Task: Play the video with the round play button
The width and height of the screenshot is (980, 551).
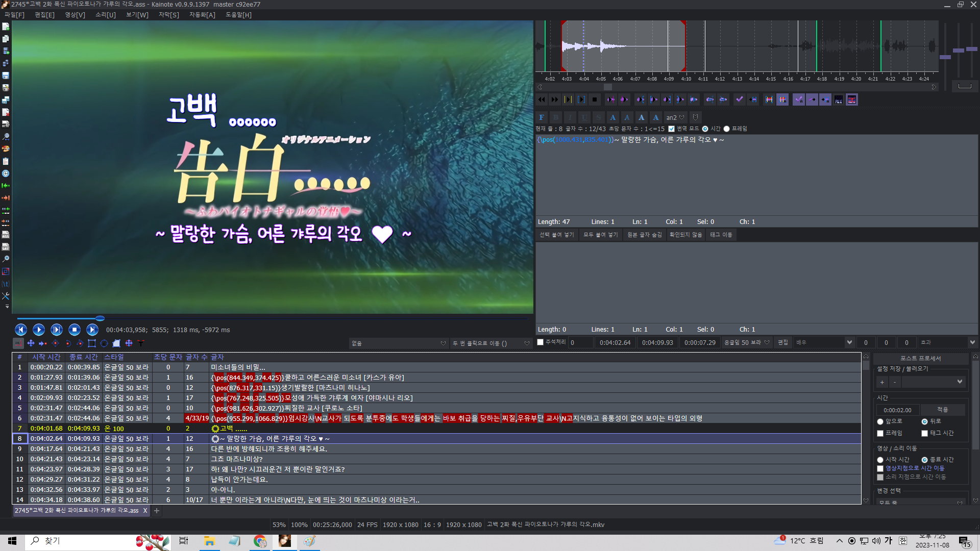Action: (x=39, y=330)
